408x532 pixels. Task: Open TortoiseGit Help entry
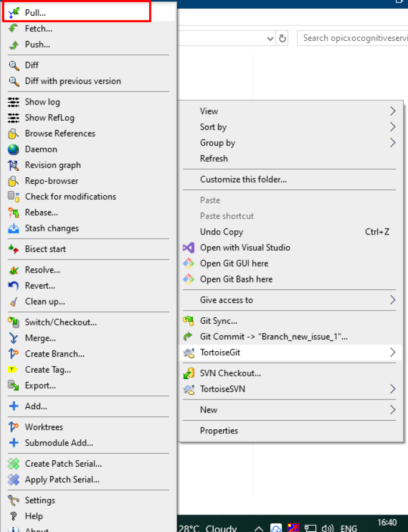pos(34,516)
